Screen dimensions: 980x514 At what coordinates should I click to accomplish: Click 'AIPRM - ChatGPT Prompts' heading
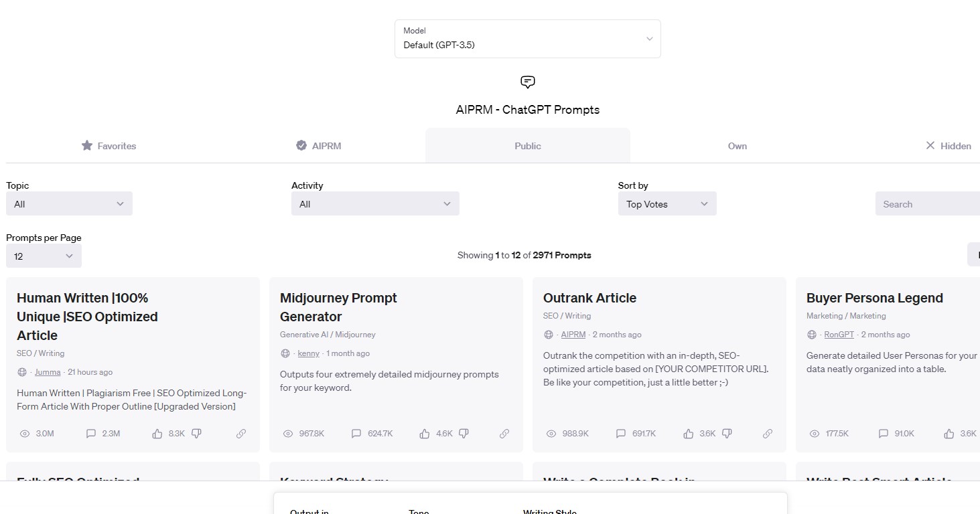click(528, 110)
